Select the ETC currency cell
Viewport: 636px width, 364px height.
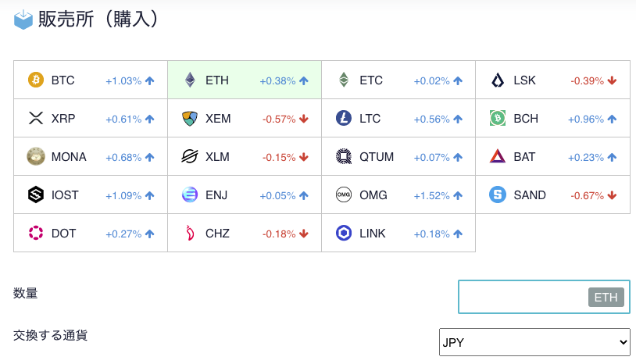pyautogui.click(x=398, y=80)
